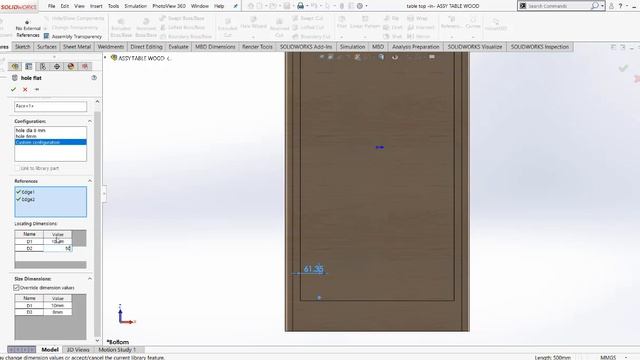Select 'hole 6mm' configuration
640x360 pixels.
[x=50, y=136]
